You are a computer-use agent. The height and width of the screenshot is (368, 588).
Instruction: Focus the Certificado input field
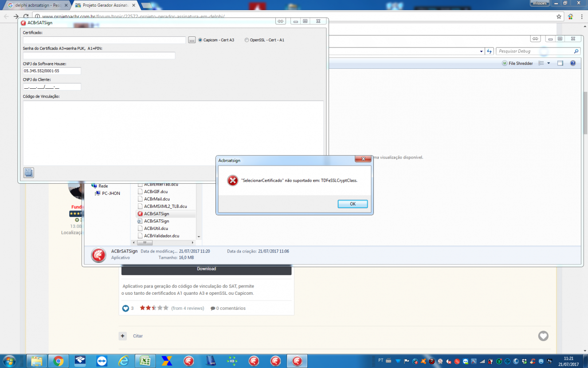(x=104, y=40)
